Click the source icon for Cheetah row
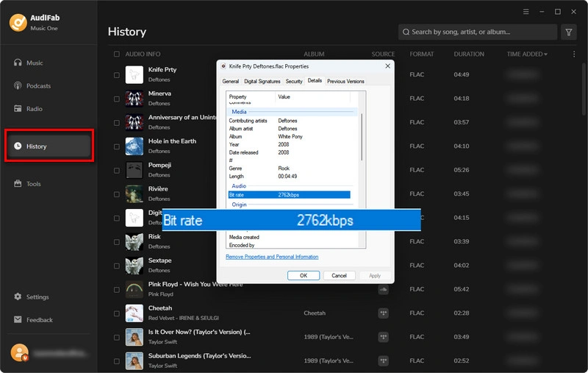Image resolution: width=588 pixels, height=373 pixels. click(383, 313)
